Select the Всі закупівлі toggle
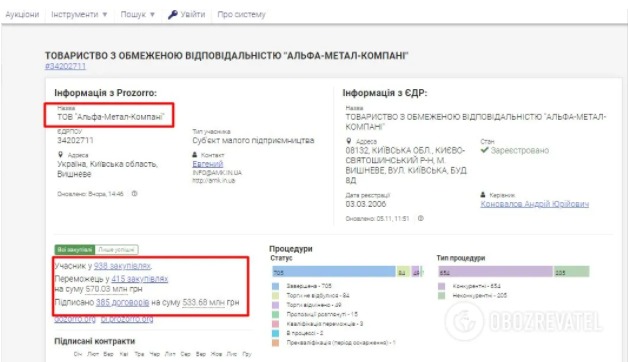The width and height of the screenshot is (628, 362). [75, 249]
